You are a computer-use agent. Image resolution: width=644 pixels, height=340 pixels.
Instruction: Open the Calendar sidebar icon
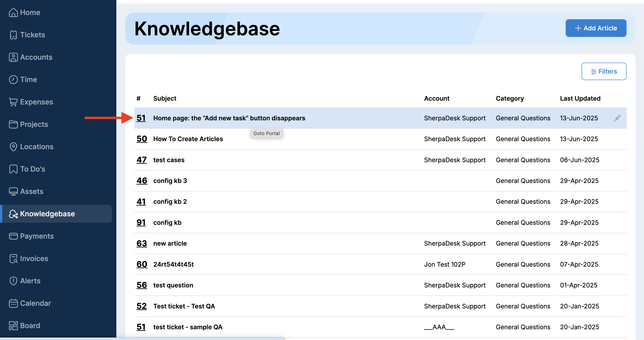pos(13,303)
